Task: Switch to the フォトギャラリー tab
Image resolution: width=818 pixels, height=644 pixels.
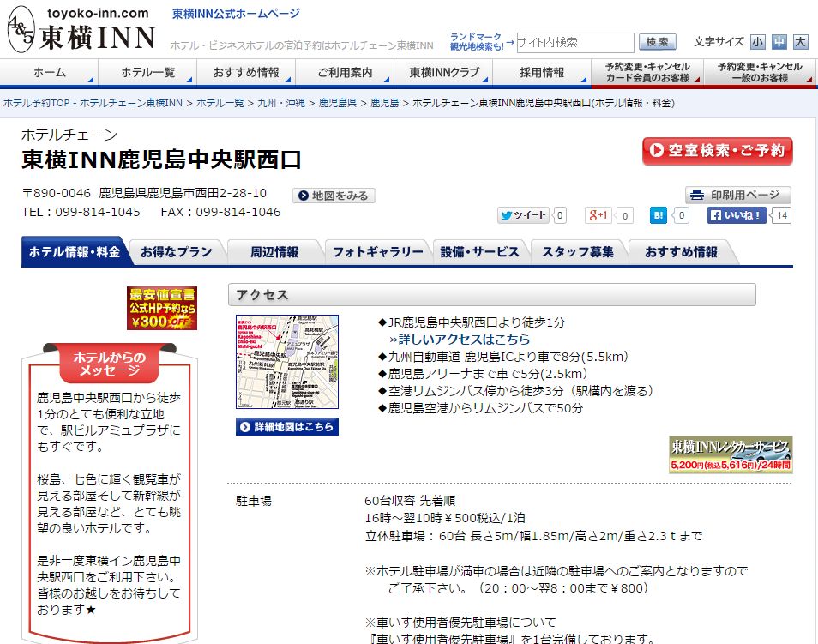Action: [x=377, y=252]
